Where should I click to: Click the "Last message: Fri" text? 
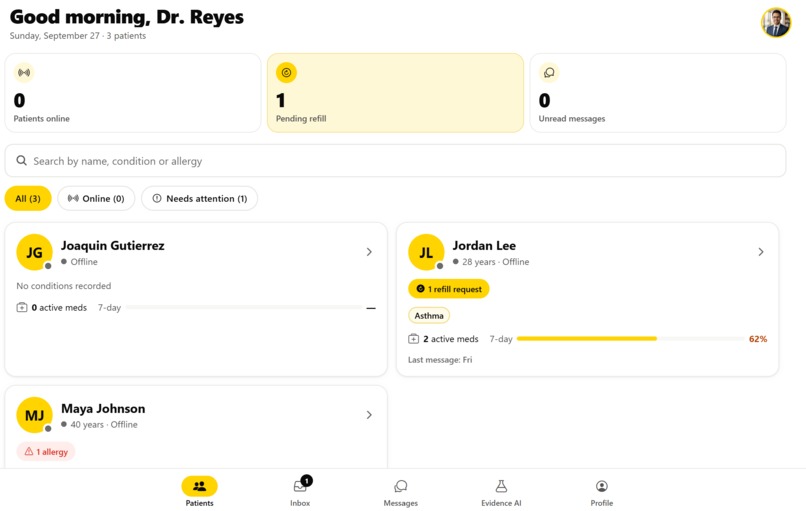pyautogui.click(x=440, y=360)
